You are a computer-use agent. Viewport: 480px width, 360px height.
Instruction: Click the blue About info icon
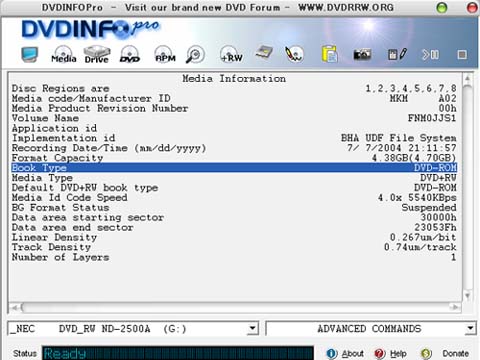pos(332,353)
